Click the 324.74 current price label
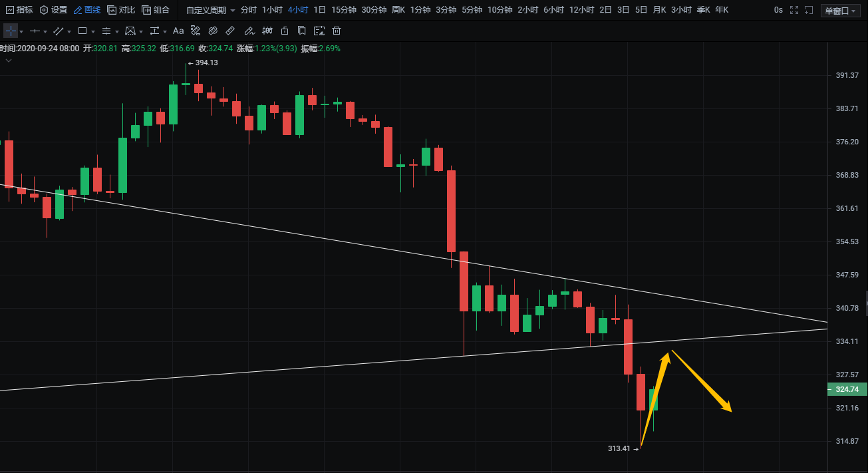 tap(847, 389)
